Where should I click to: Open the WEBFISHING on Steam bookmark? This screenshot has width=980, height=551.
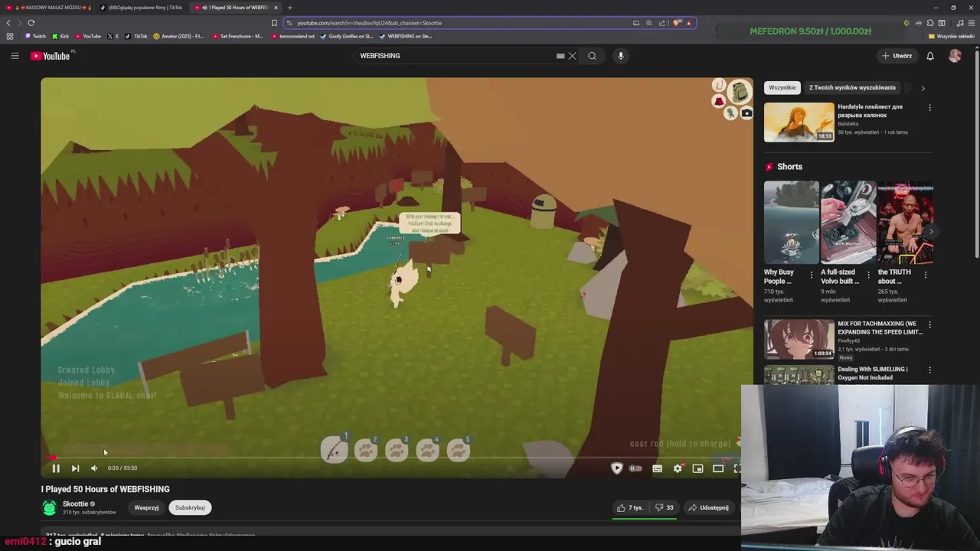405,36
